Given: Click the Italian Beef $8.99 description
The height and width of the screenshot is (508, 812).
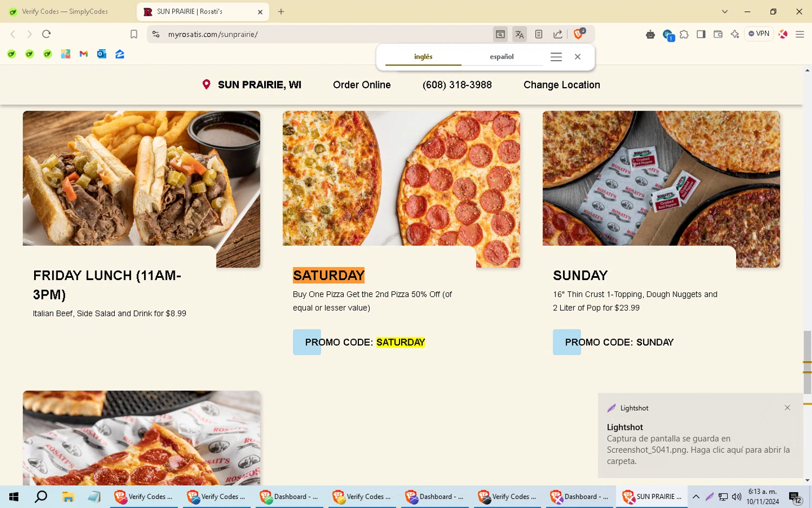Looking at the screenshot, I should point(109,314).
